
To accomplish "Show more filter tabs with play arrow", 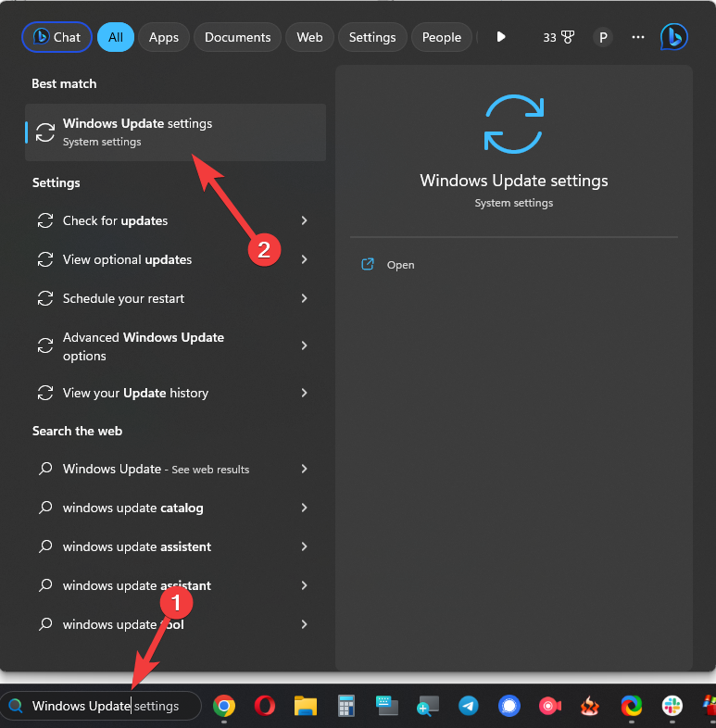I will point(501,37).
